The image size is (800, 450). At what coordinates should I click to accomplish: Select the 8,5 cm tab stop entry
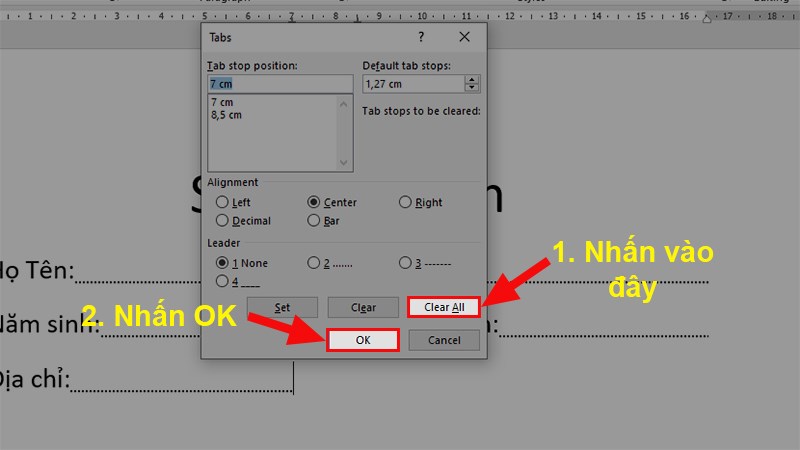(227, 115)
